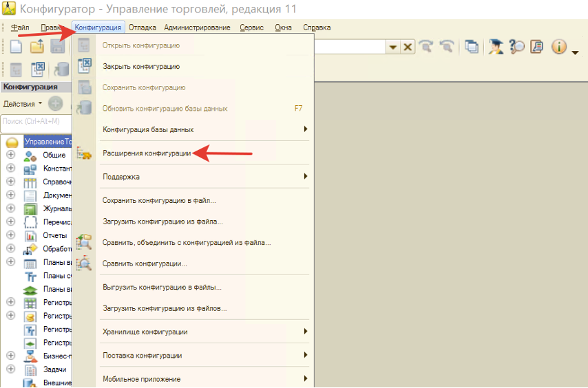
Task: Select Сохранить конфигурацию в файл
Action: click(x=159, y=201)
